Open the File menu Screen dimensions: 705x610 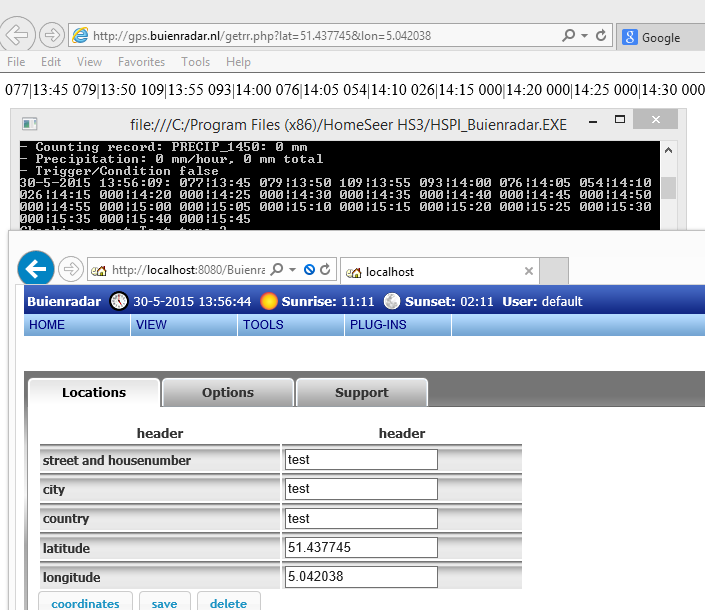[x=16, y=62]
